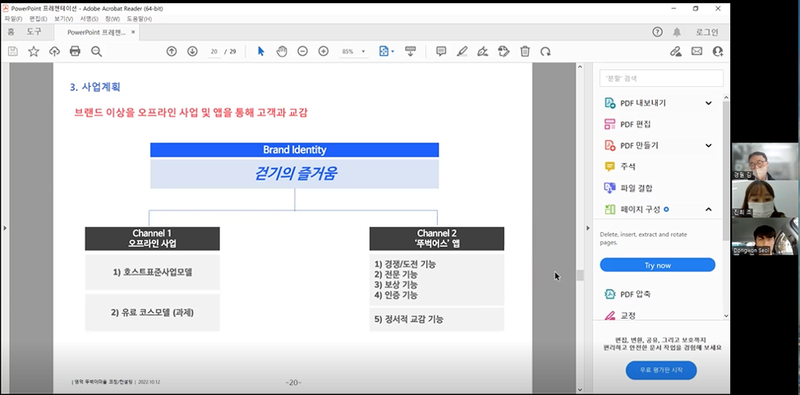The image size is (800, 395).
Task: Click the Try now button
Action: pyautogui.click(x=657, y=265)
